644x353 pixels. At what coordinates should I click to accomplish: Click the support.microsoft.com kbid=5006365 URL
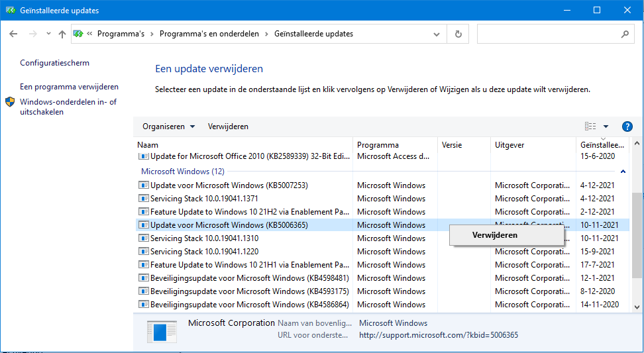(x=438, y=335)
